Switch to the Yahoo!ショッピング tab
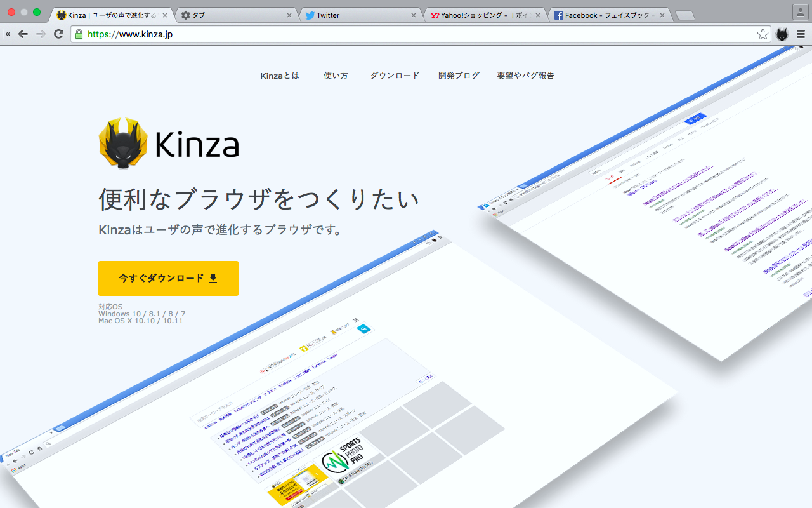This screenshot has width=812, height=508. point(486,15)
